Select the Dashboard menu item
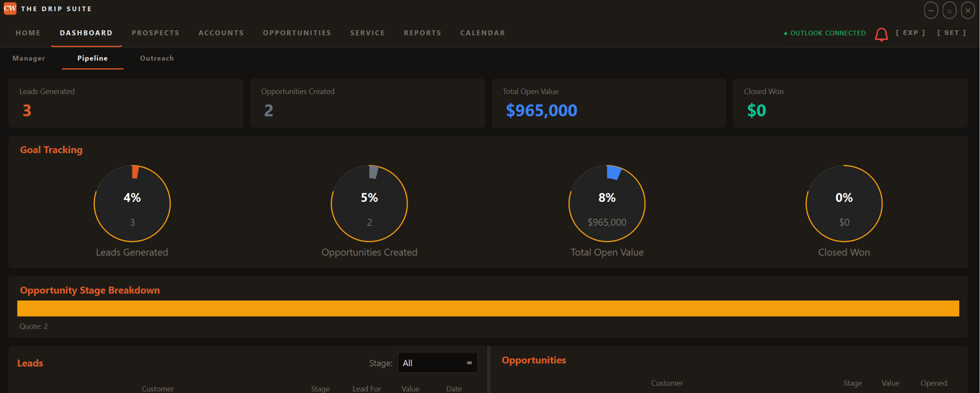 [86, 33]
